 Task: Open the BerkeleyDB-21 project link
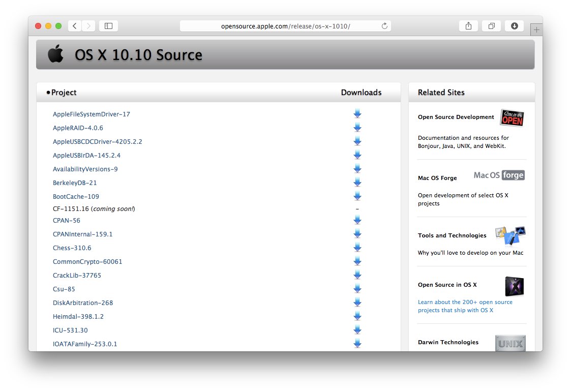(x=75, y=183)
